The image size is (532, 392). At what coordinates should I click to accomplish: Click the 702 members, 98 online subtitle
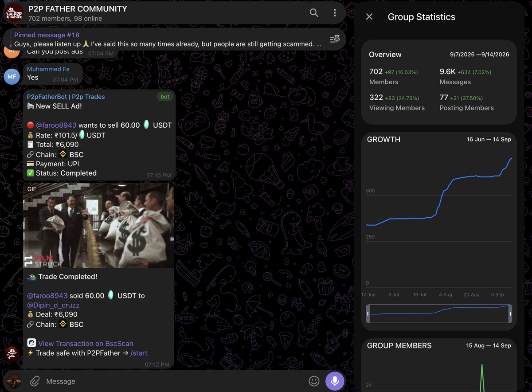click(65, 19)
